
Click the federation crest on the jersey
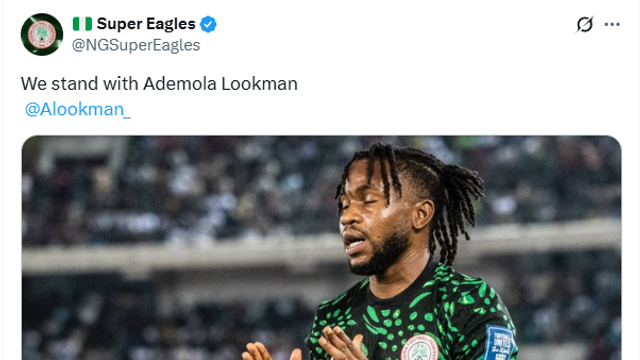419,349
